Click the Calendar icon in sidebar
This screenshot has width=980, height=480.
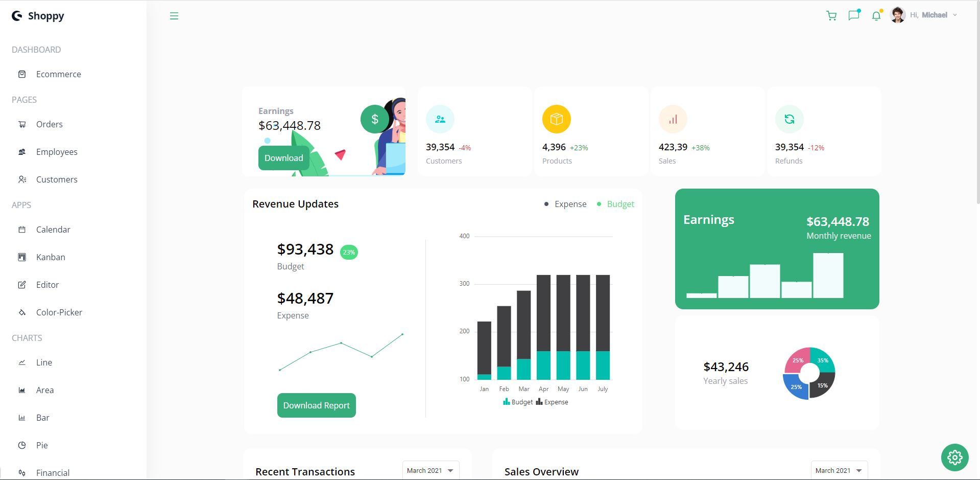(22, 230)
